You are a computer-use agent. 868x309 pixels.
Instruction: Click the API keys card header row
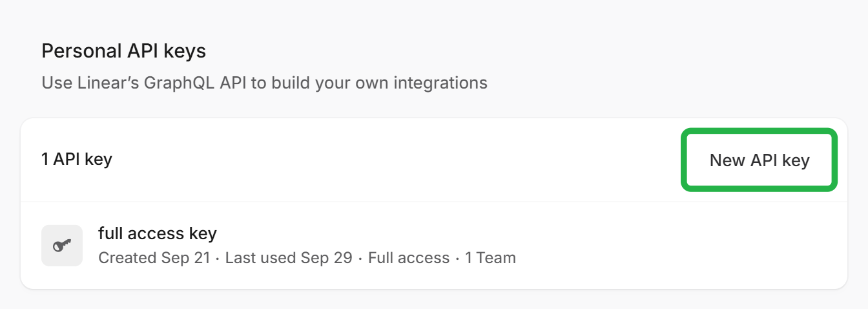point(434,160)
